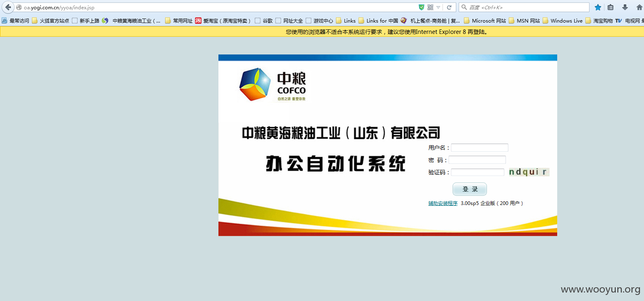Refresh the ndquir captcha image

pyautogui.click(x=529, y=172)
